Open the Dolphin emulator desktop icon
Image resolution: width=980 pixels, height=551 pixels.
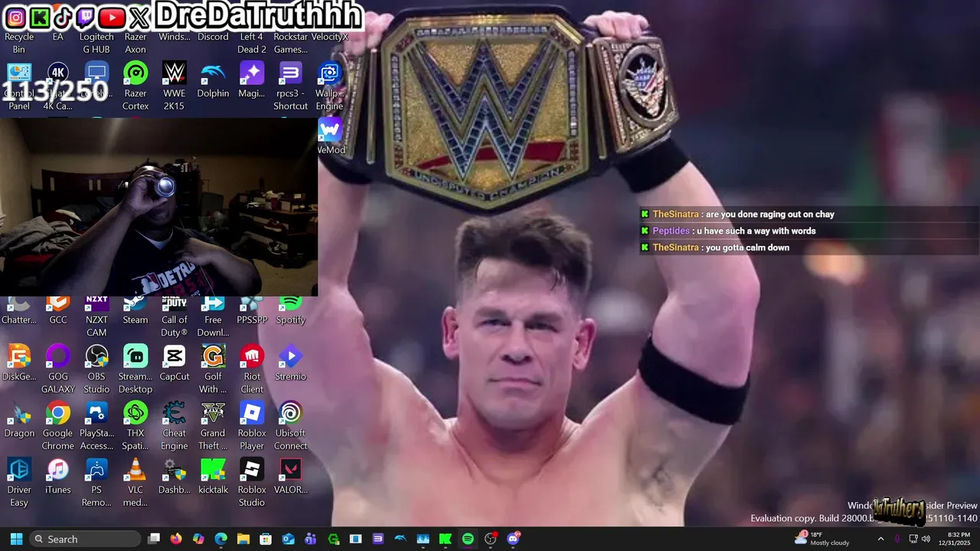click(213, 80)
